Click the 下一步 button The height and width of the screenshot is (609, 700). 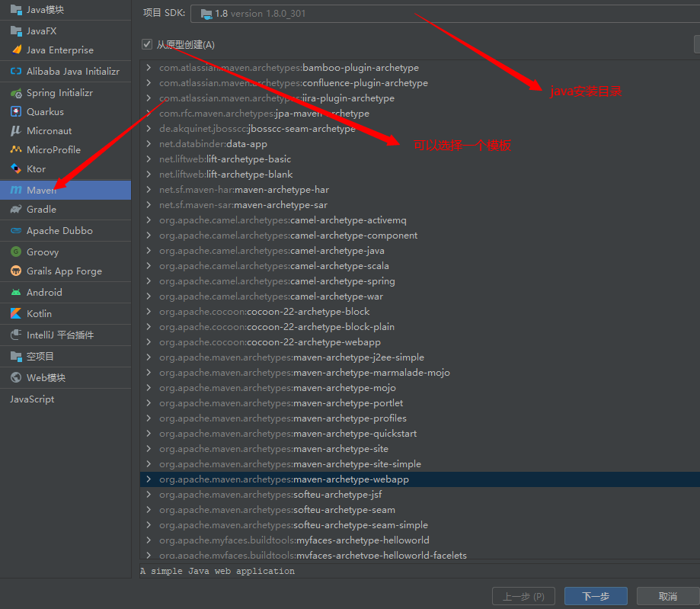pos(596,596)
